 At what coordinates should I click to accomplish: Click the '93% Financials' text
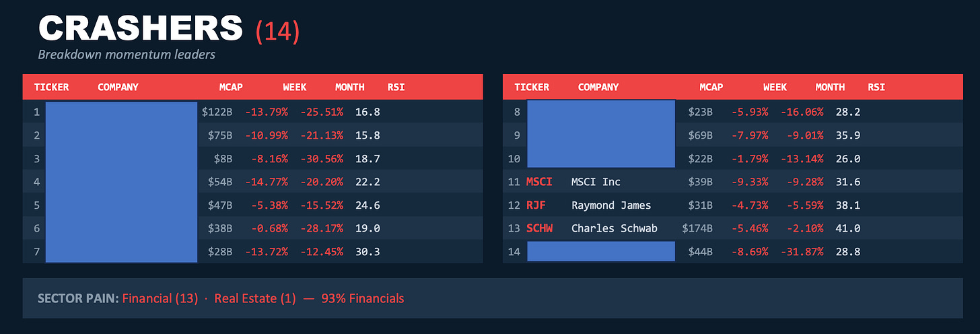363,298
